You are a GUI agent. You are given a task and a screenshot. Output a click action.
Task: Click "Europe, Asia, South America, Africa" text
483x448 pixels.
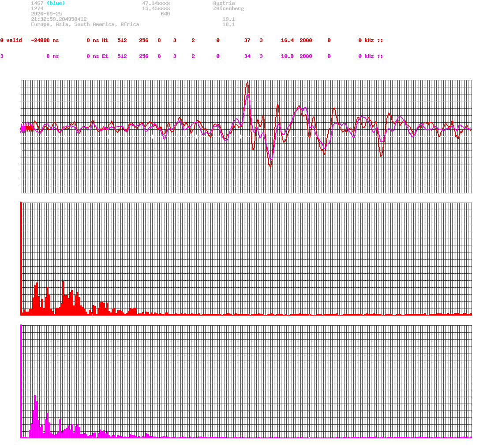pyautogui.click(x=85, y=24)
